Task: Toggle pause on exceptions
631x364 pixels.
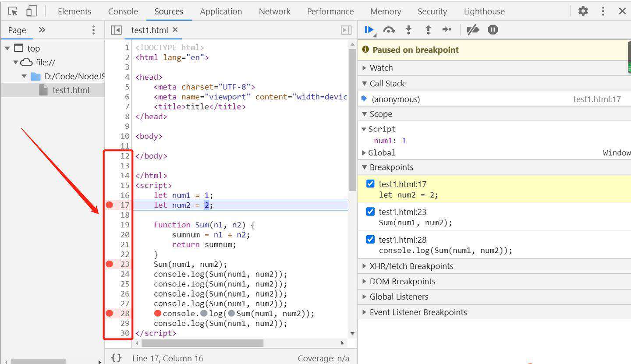Action: click(x=493, y=30)
